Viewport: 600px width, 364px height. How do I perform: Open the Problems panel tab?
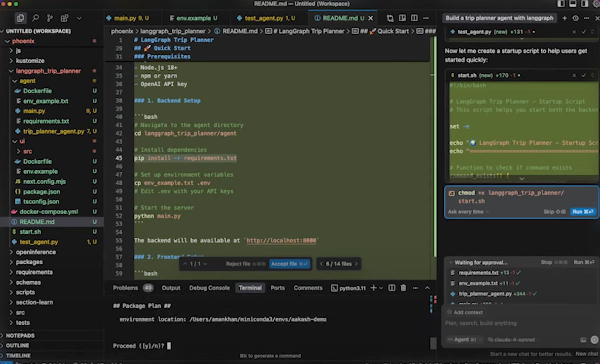(125, 288)
